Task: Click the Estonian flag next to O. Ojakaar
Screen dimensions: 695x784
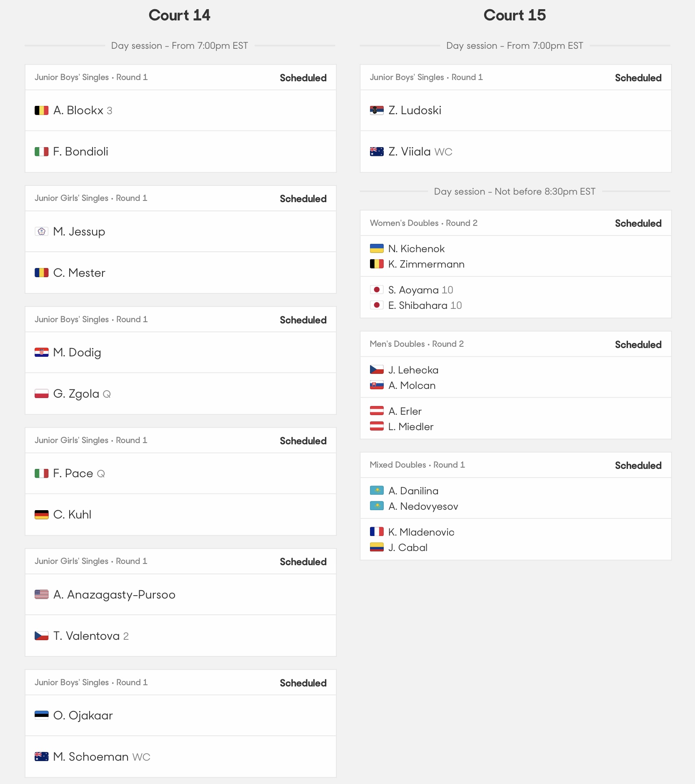Action: click(41, 716)
